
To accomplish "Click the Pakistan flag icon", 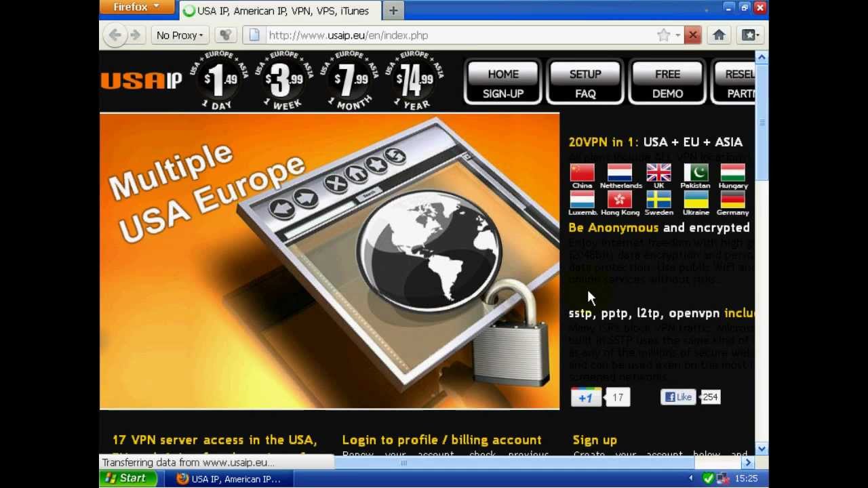I will click(x=696, y=172).
